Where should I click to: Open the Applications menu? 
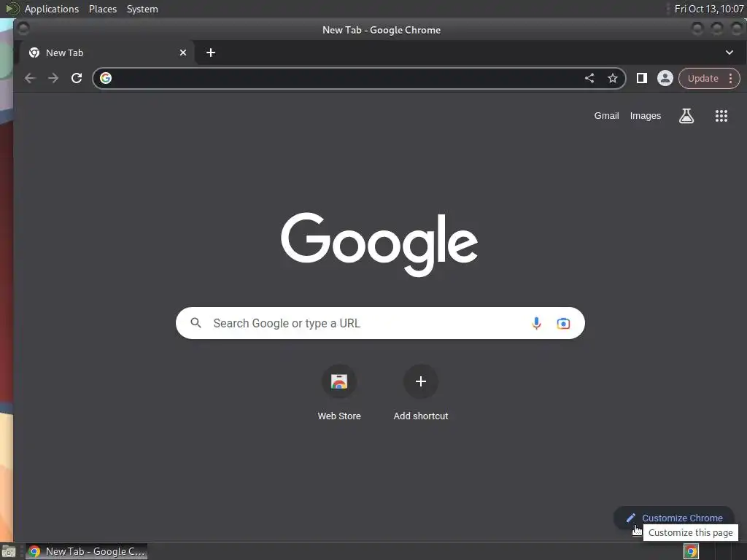[52, 9]
